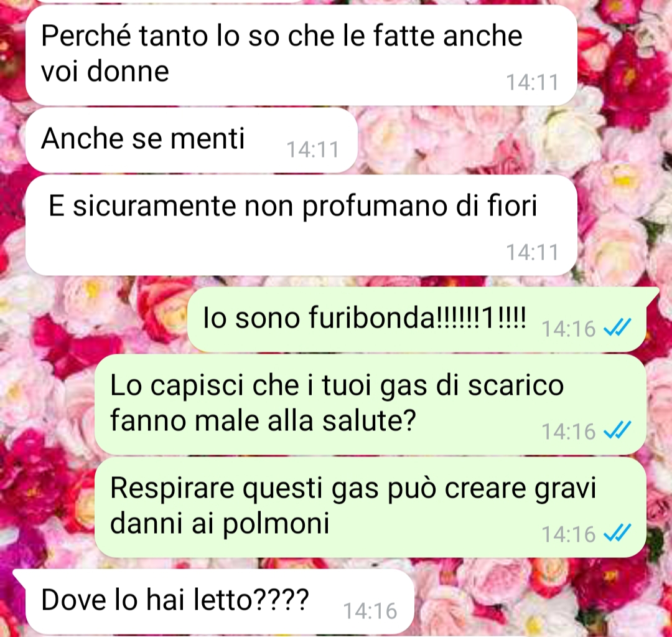The height and width of the screenshot is (637, 672).
Task: Tap the blue read ticks on 'Io sono furibonda'
Action: click(617, 328)
